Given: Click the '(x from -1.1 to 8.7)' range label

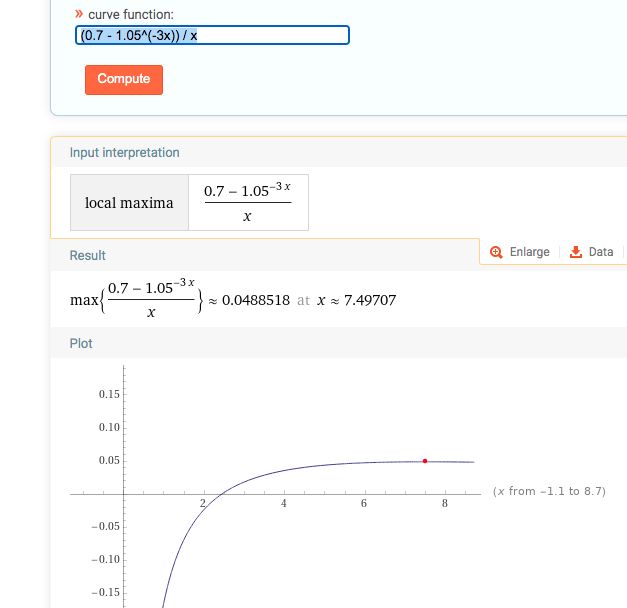Looking at the screenshot, I should click(549, 492).
